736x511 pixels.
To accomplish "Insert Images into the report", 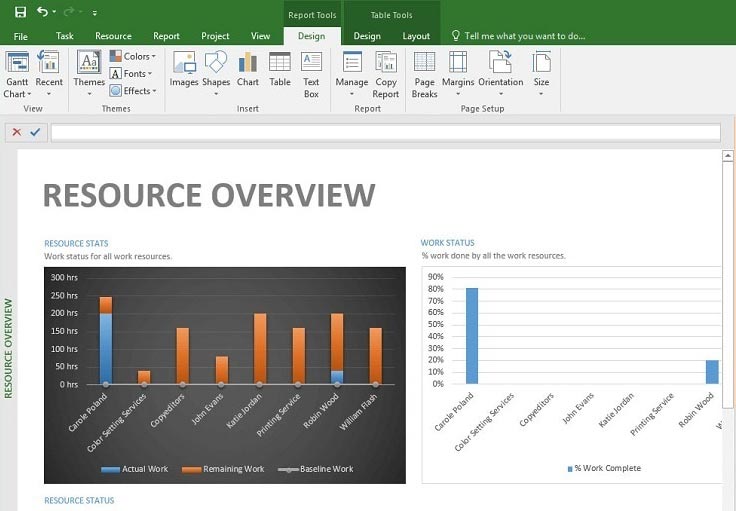I will (184, 70).
